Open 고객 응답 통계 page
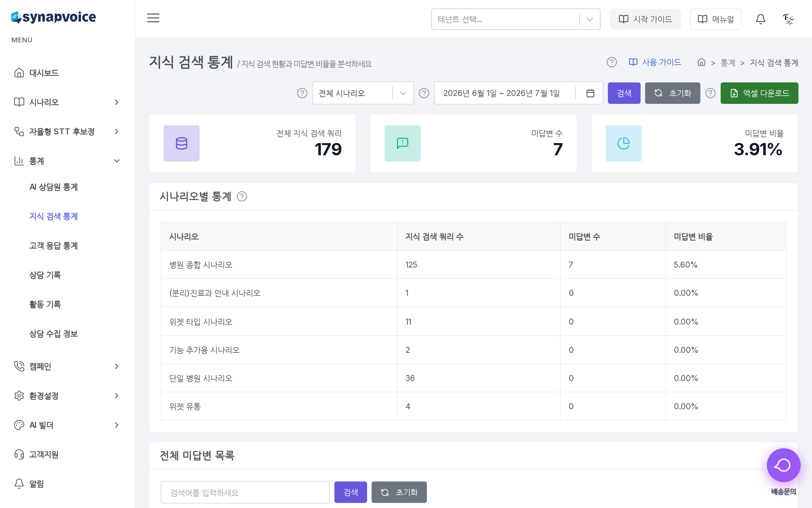Screen dimensions: 812x508 (x=54, y=246)
